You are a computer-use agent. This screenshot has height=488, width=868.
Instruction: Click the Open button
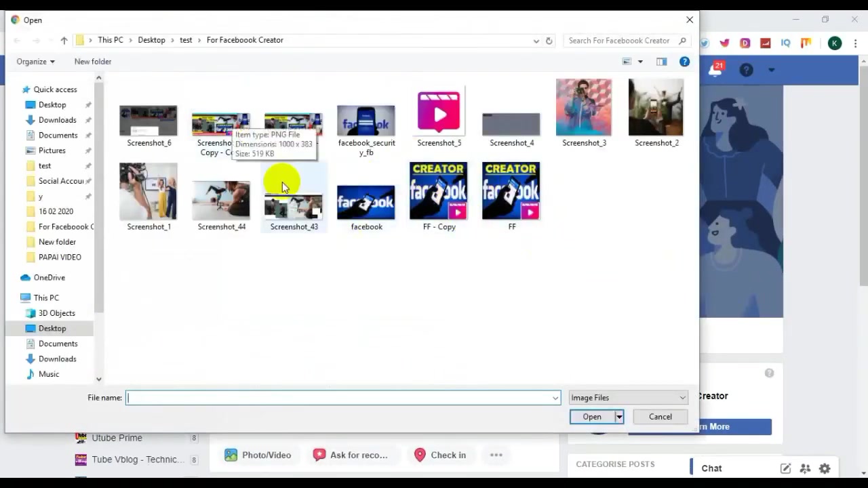click(592, 417)
